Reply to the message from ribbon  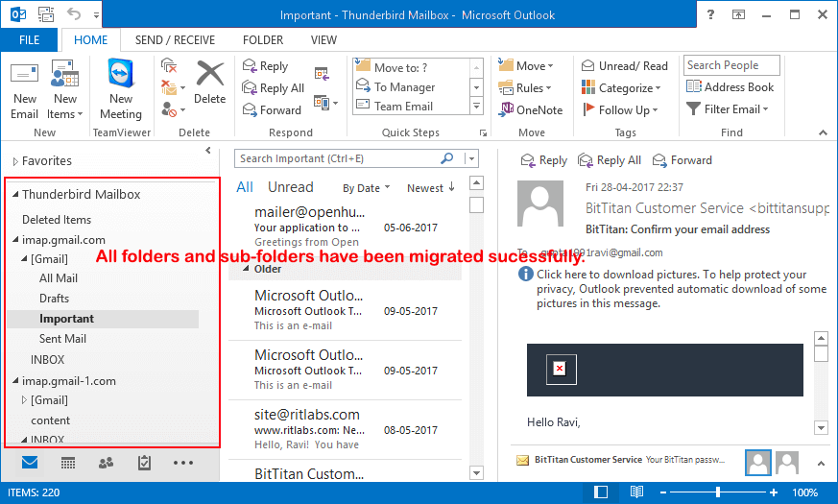[x=266, y=65]
